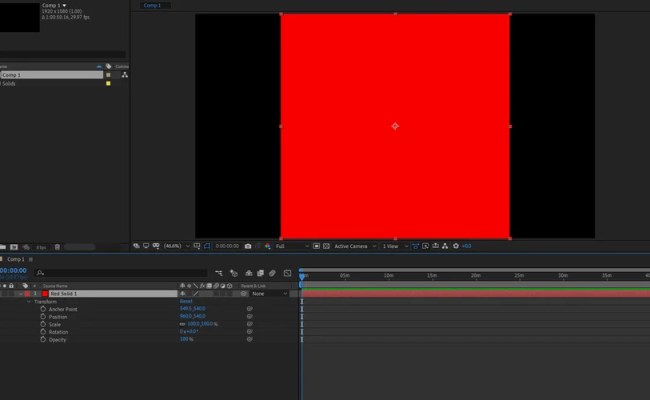Screen dimensions: 650x400
Task: Click Reset link for Transform
Action: point(186,301)
